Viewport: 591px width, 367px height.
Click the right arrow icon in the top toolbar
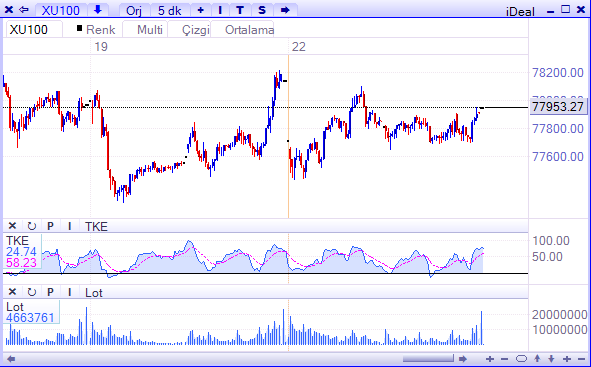coord(285,10)
